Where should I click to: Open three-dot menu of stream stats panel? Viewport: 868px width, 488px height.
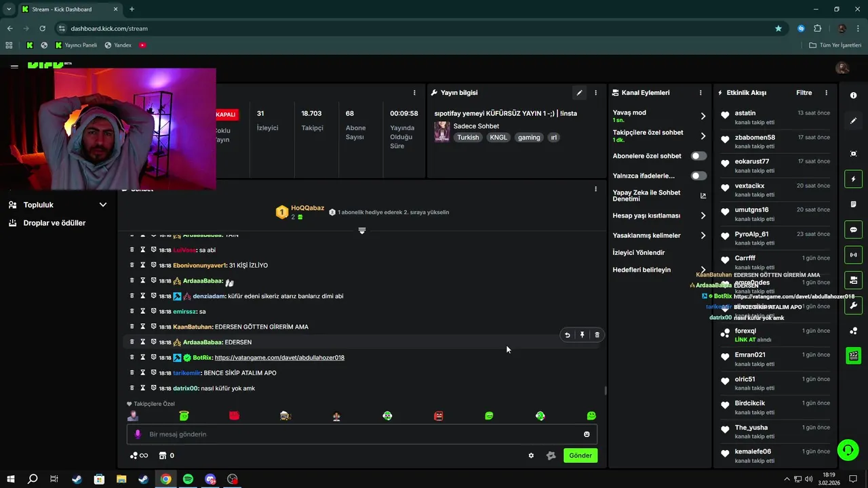tap(414, 93)
